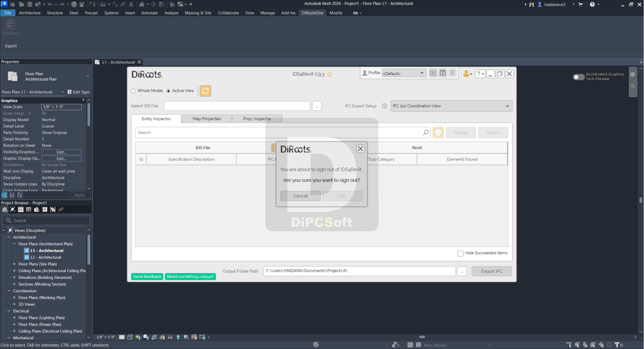Image resolution: width=644 pixels, height=349 pixels.
Task: Expand Floor Plans (Site Plan) tree node
Action: (x=14, y=264)
